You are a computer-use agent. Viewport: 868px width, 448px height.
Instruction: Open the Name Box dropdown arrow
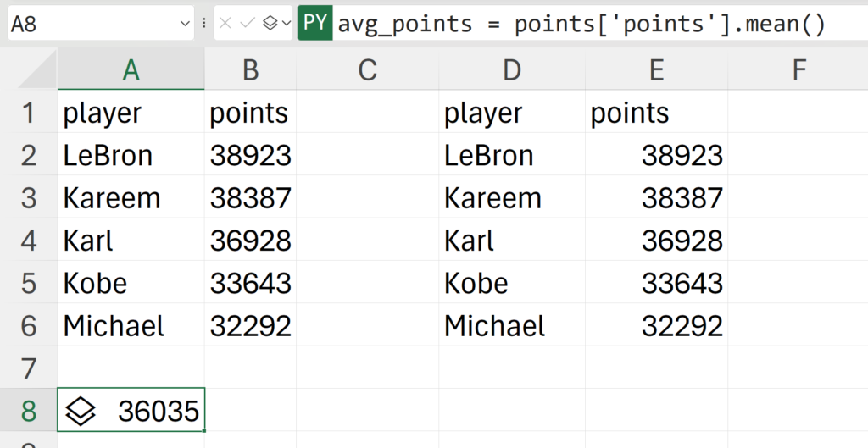[186, 24]
